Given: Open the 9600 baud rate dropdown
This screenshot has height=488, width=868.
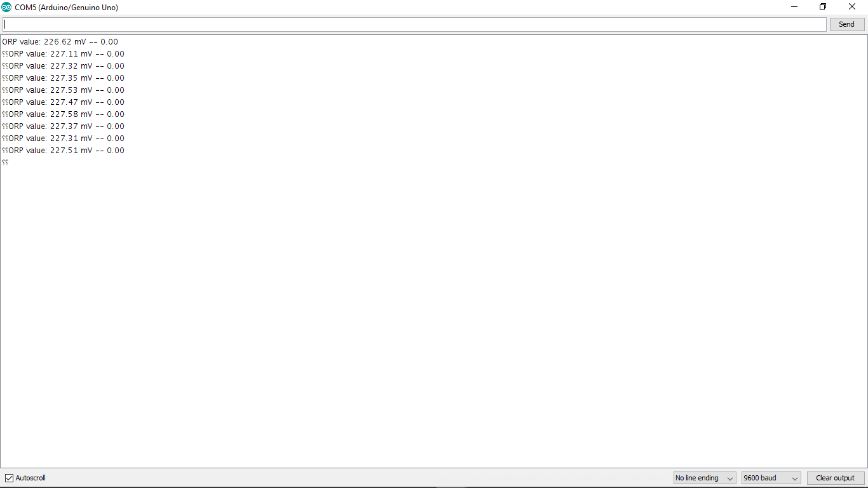Looking at the screenshot, I should tap(771, 478).
